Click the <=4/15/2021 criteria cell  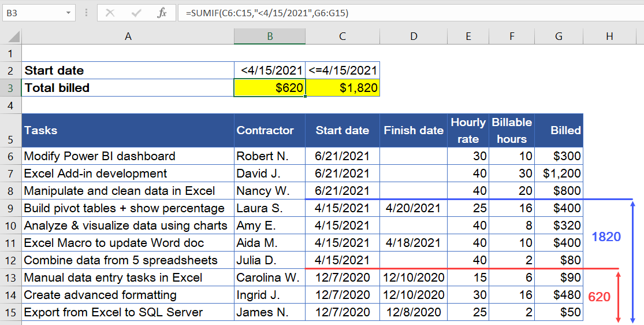tap(343, 71)
